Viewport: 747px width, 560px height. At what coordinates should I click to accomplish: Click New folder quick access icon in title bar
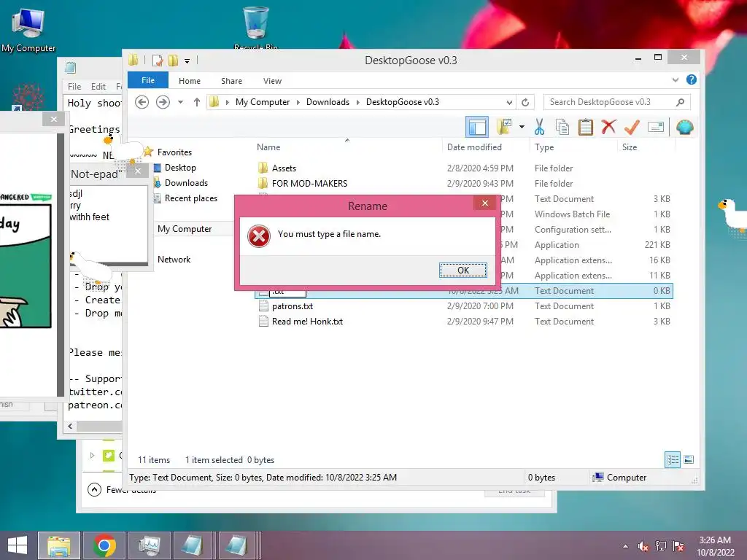[x=173, y=61]
